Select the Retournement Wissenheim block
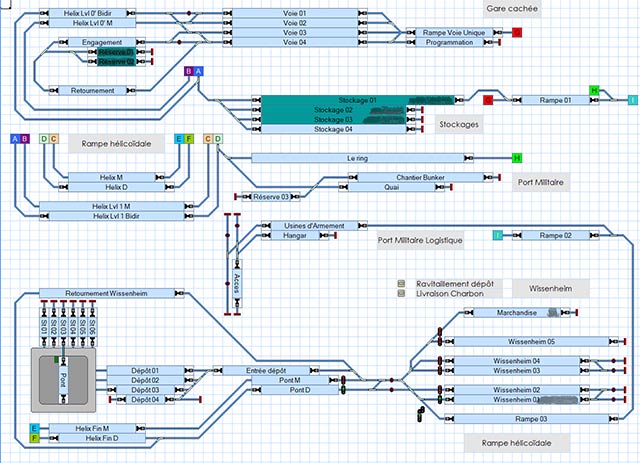The height and width of the screenshot is (463, 640). pos(111,293)
